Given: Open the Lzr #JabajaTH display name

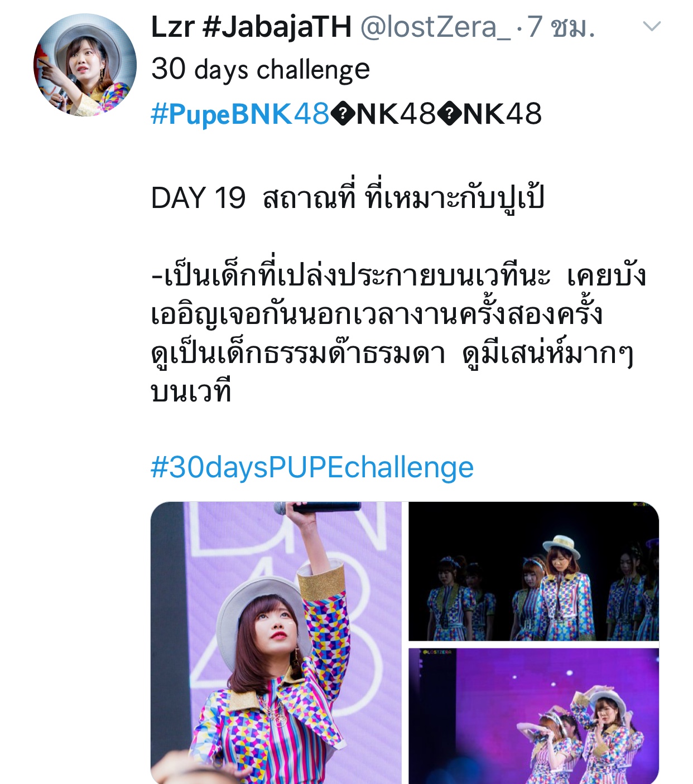Looking at the screenshot, I should coord(251,26).
